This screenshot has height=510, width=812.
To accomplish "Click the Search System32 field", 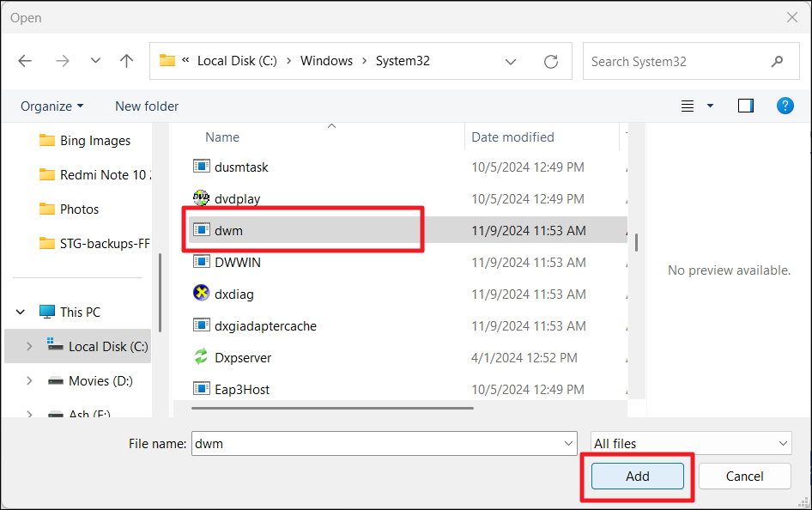I will (678, 62).
